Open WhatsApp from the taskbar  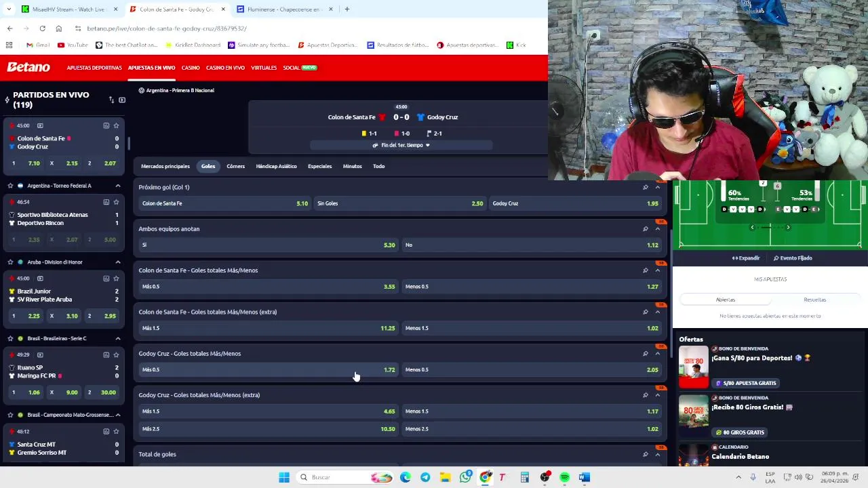click(x=465, y=477)
